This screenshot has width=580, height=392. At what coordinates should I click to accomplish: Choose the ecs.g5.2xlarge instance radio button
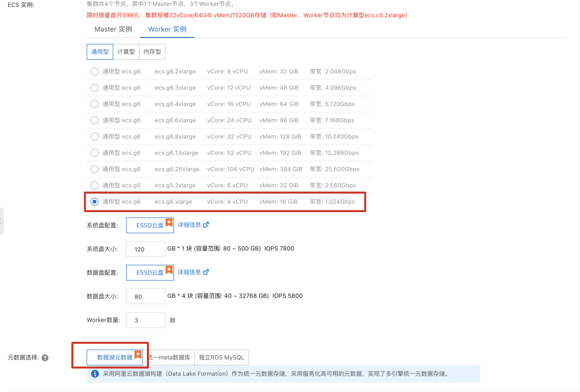95,185
